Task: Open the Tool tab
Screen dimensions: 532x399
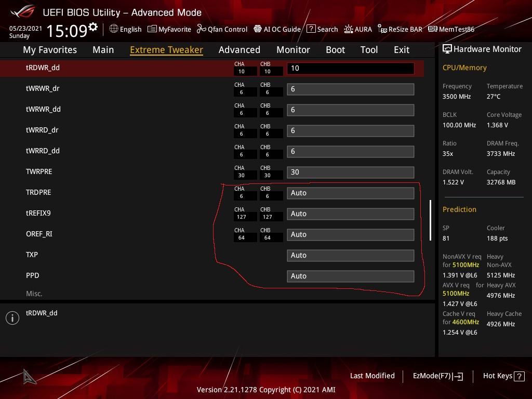Action: pos(369,50)
